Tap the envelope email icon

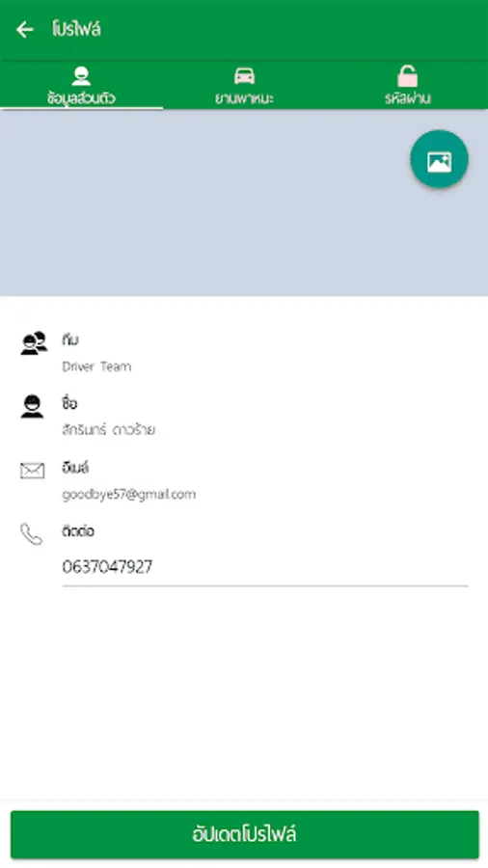click(x=32, y=471)
